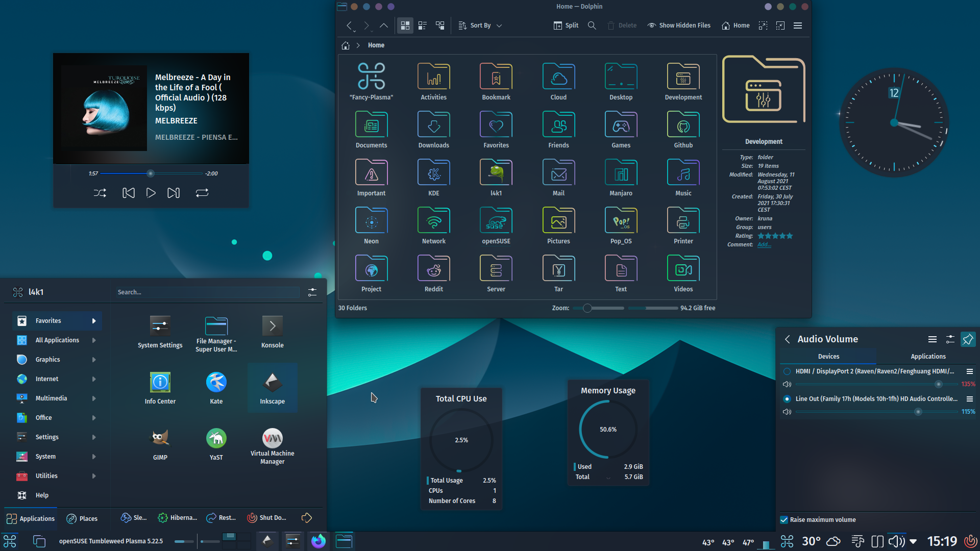Go back in Dolphin navigation

tap(349, 26)
